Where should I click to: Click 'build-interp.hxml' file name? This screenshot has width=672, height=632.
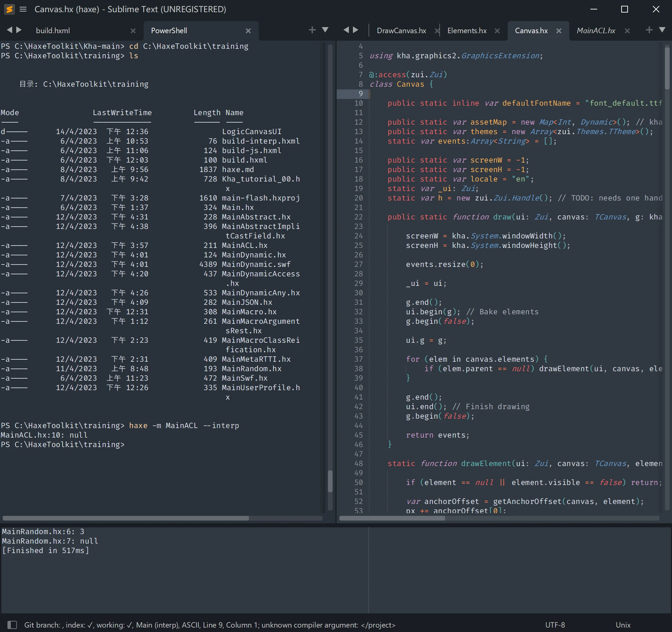coord(261,141)
